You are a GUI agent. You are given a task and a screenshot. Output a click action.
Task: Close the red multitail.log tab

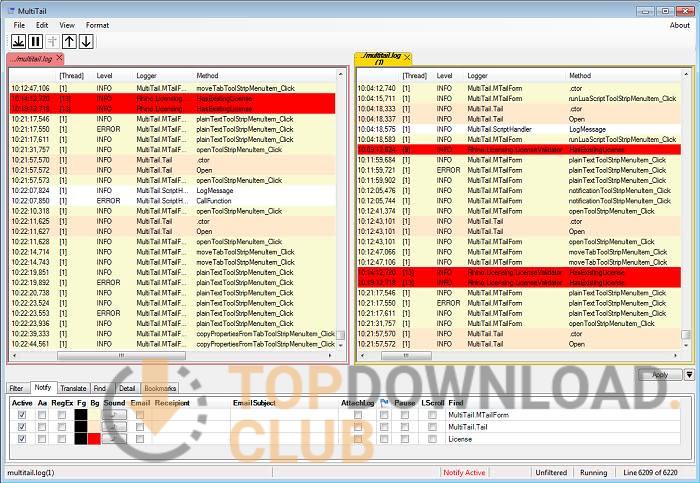59,58
